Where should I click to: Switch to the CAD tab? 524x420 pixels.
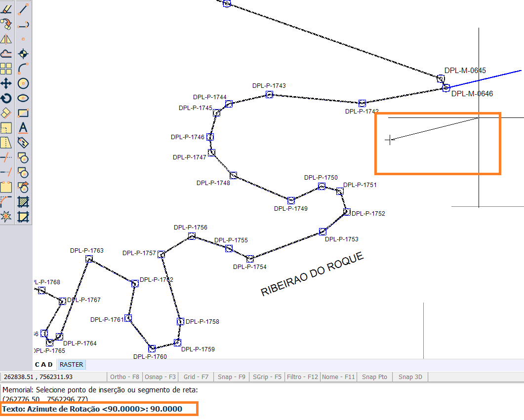[x=43, y=365]
